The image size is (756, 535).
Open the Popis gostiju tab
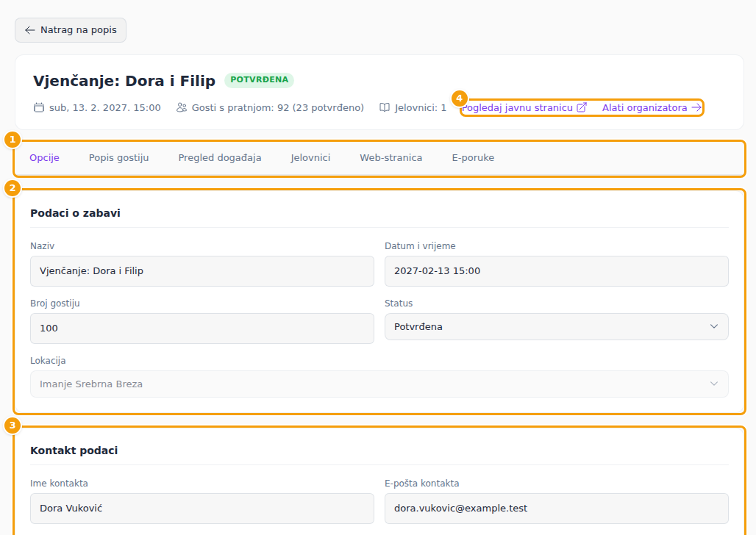118,157
